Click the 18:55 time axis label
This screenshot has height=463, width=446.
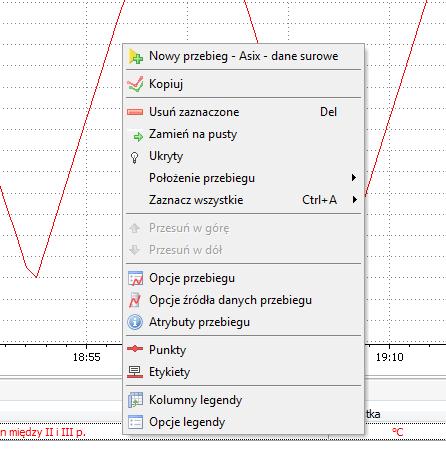coord(87,357)
